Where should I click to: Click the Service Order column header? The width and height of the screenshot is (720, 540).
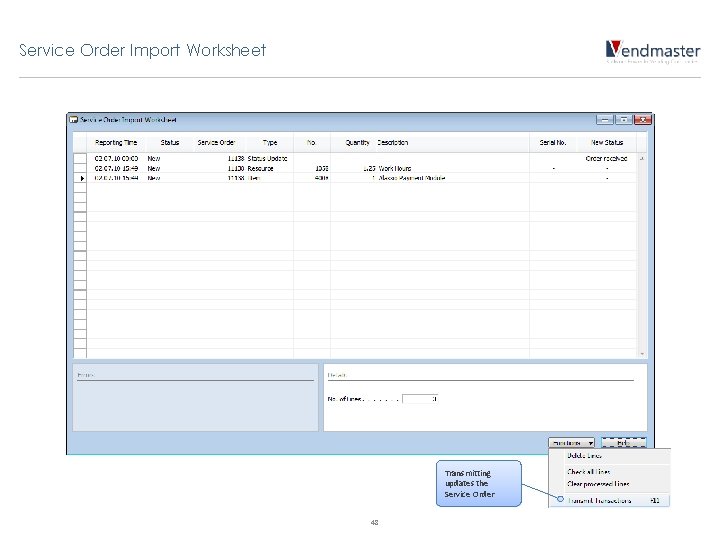[216, 143]
